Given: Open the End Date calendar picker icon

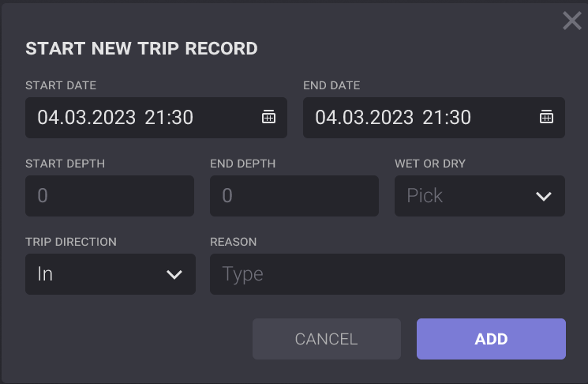Looking at the screenshot, I should pos(546,118).
